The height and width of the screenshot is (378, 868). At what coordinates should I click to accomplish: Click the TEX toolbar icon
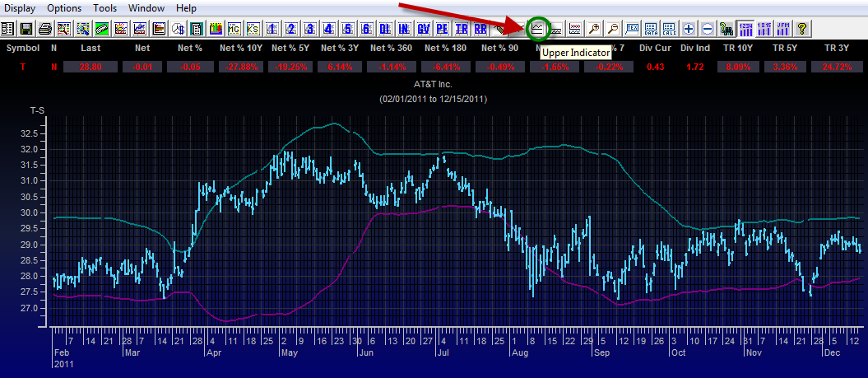(x=632, y=28)
